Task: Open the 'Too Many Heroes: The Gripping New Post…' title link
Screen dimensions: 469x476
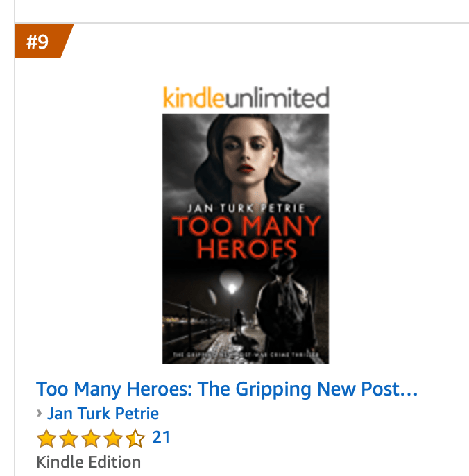Action: [x=227, y=389]
